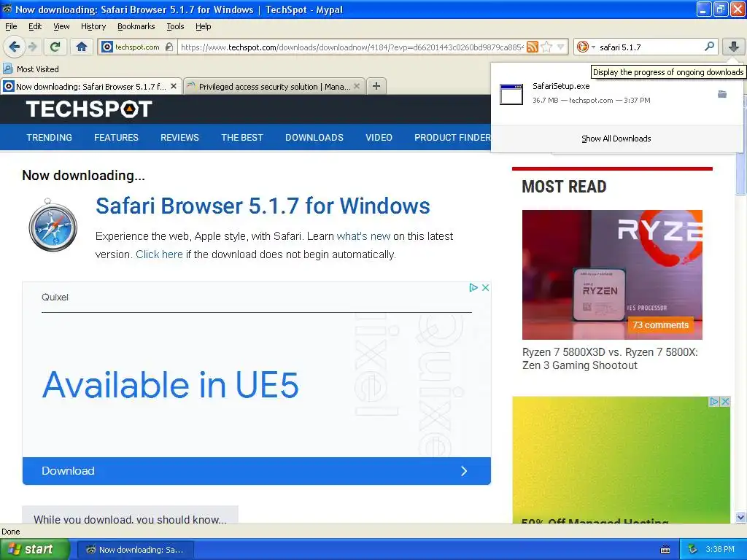747x560 pixels.
Task: Click Quixel advertiser name in the ad
Action: click(55, 297)
